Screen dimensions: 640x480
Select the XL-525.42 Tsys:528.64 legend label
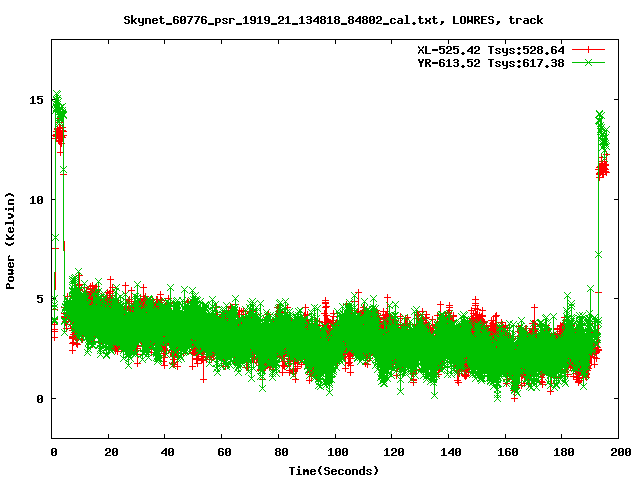tap(491, 50)
